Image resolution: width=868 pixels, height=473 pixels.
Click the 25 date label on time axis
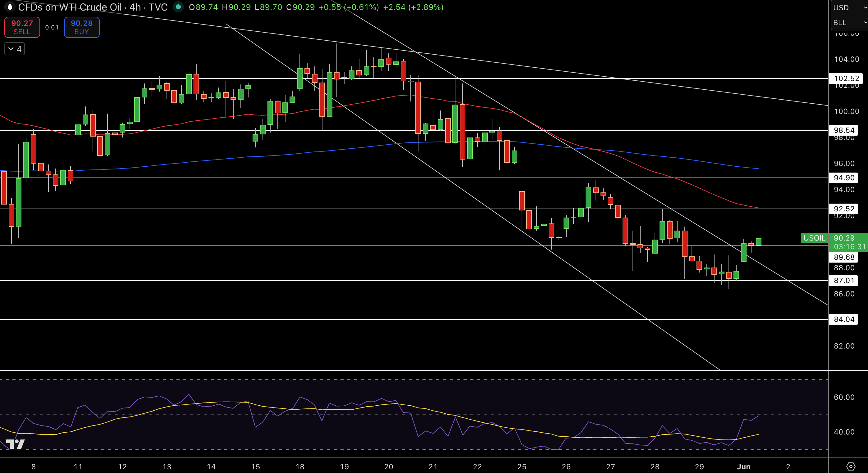(x=522, y=466)
